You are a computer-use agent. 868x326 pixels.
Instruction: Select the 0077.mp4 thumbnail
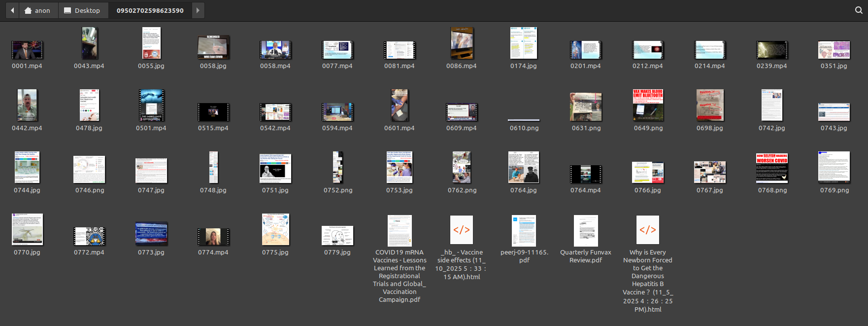tap(337, 50)
